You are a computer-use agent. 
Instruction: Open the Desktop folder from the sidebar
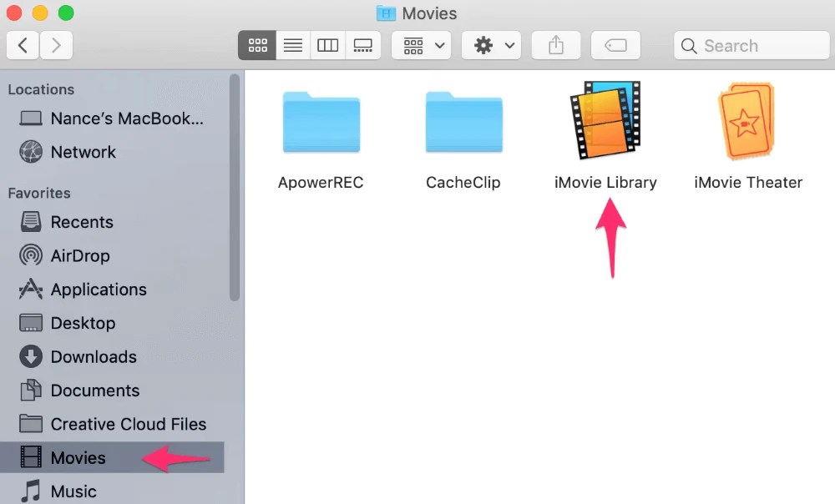click(83, 323)
